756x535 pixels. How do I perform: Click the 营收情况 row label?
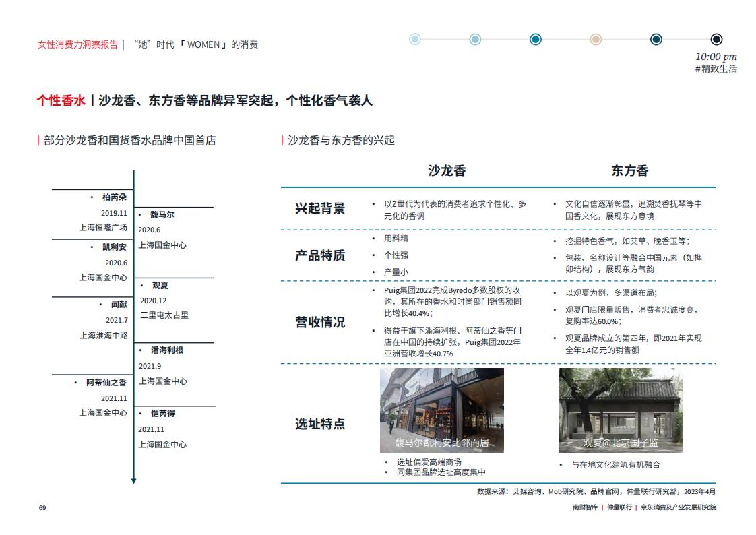click(x=320, y=322)
